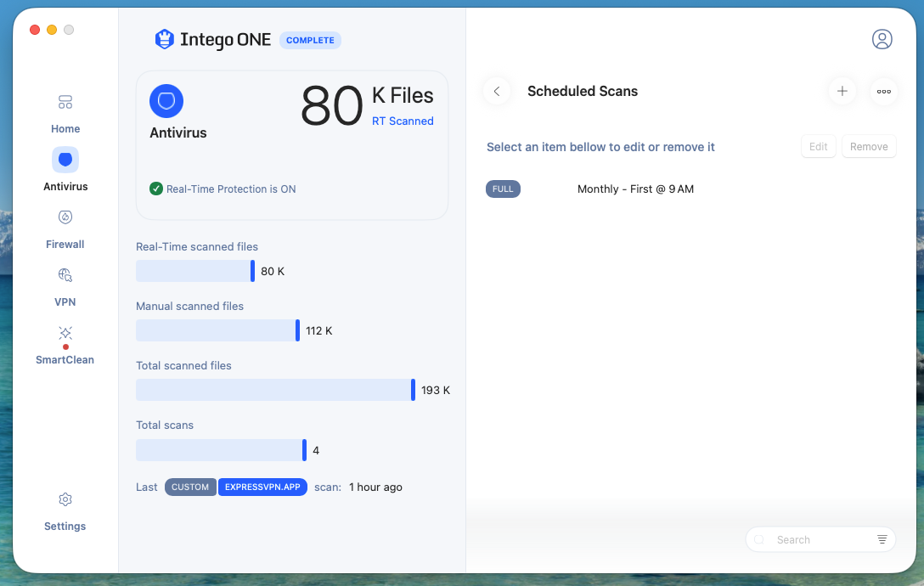
Task: Open the user account profile icon
Action: 882,40
